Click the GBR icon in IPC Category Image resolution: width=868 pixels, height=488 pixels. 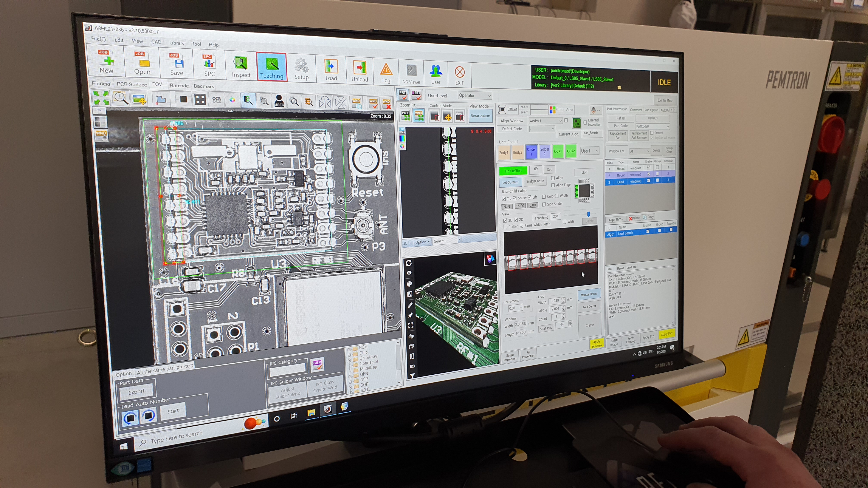click(317, 364)
